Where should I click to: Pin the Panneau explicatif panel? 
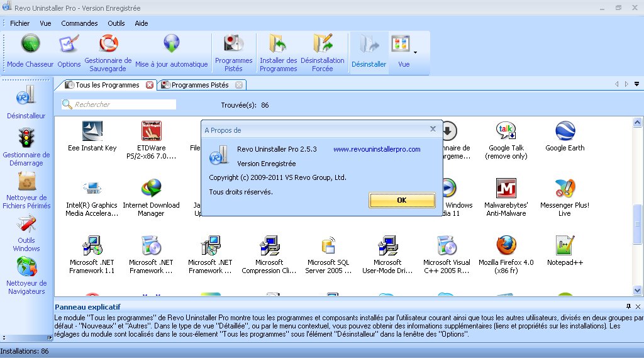(x=628, y=306)
